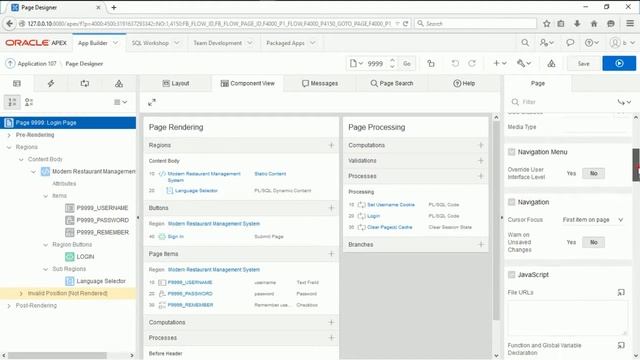Open the feedback speech bubble icon
This screenshot has height=360, width=640.
[570, 42]
